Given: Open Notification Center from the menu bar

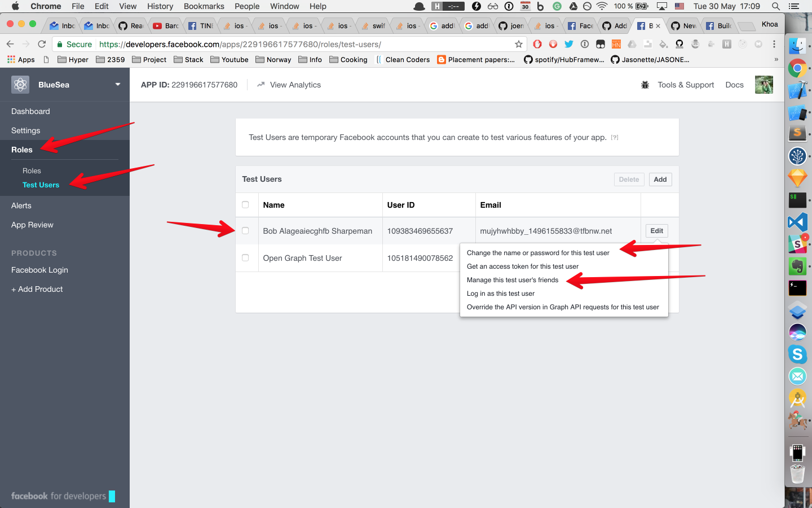Looking at the screenshot, I should [x=794, y=6].
